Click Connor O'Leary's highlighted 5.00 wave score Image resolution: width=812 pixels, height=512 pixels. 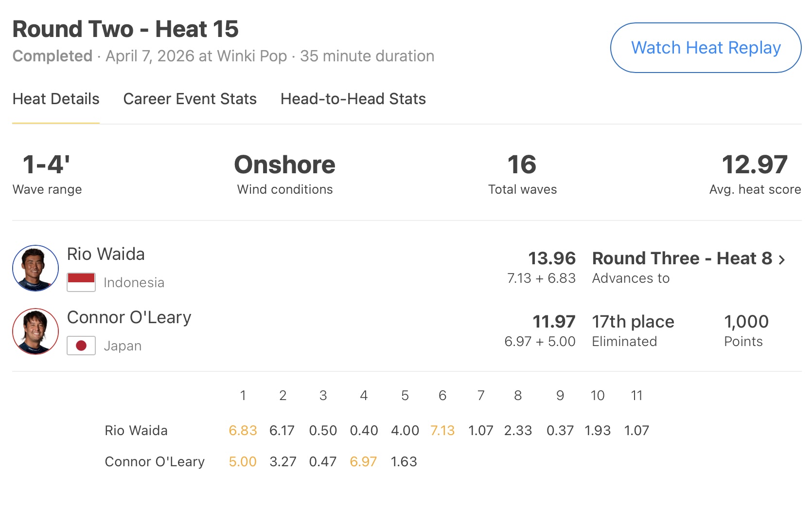(x=243, y=461)
